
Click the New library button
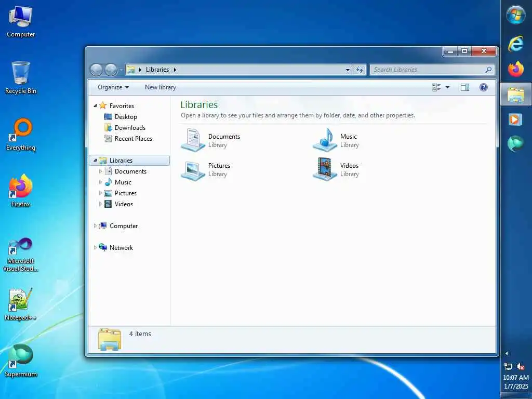161,87
